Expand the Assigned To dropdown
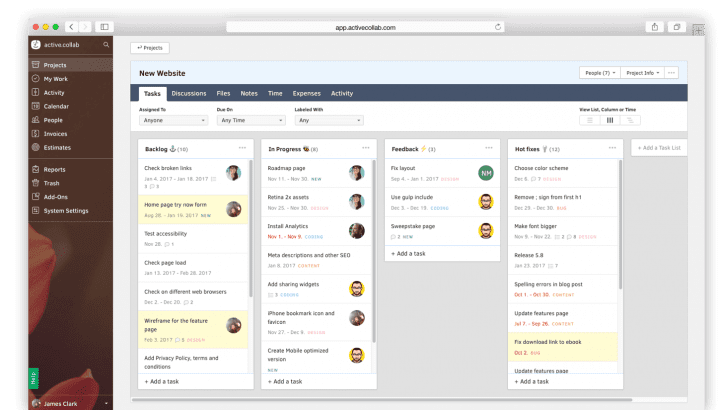This screenshot has width=720, height=410. [172, 120]
